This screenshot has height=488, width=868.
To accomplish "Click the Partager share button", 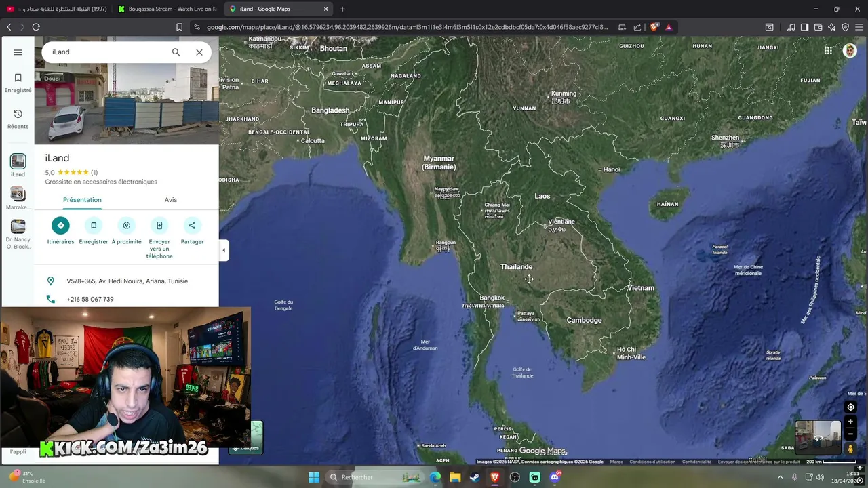I will (192, 230).
